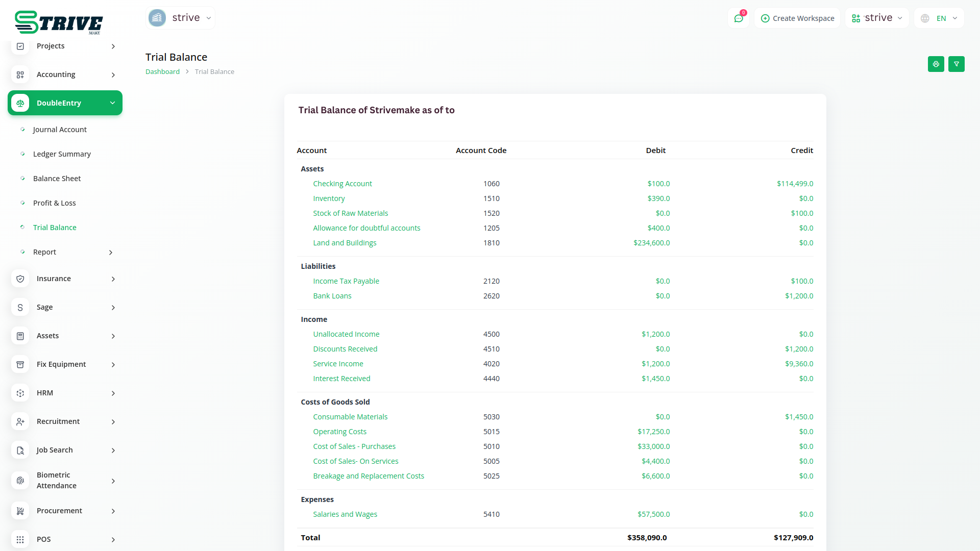Click the green filter icon button
Screen dimensions: 980x551
pos(956,64)
